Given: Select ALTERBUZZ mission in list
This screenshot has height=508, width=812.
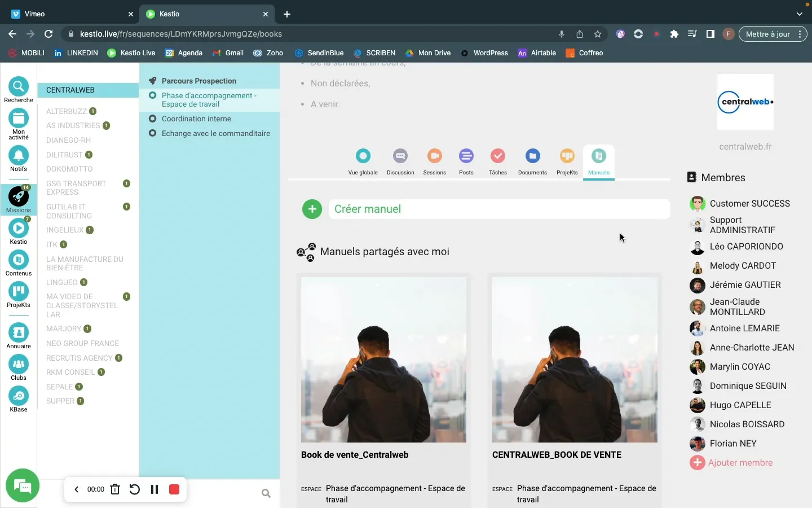Looking at the screenshot, I should click(x=67, y=111).
